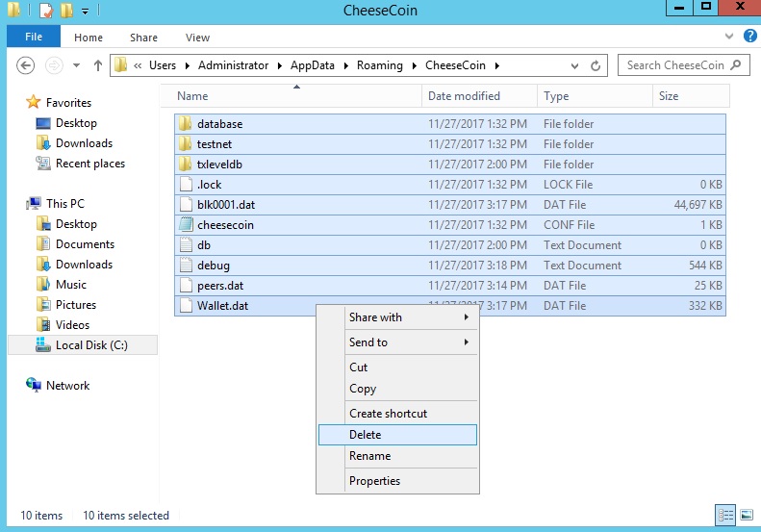This screenshot has width=761, height=532.
Task: Sort by Name column header
Action: 292,95
